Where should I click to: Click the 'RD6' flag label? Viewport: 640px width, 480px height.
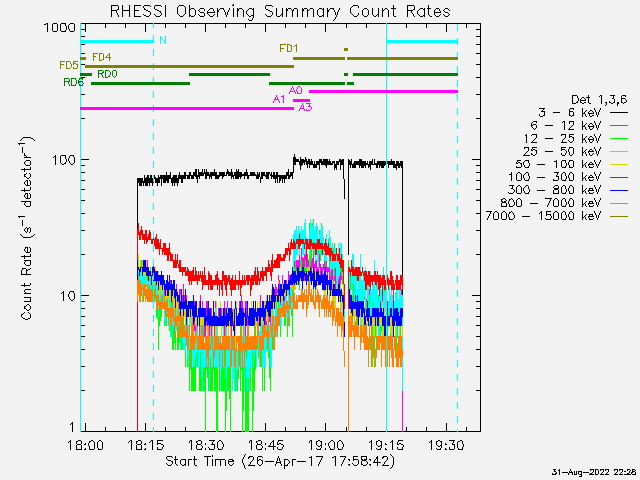click(73, 82)
